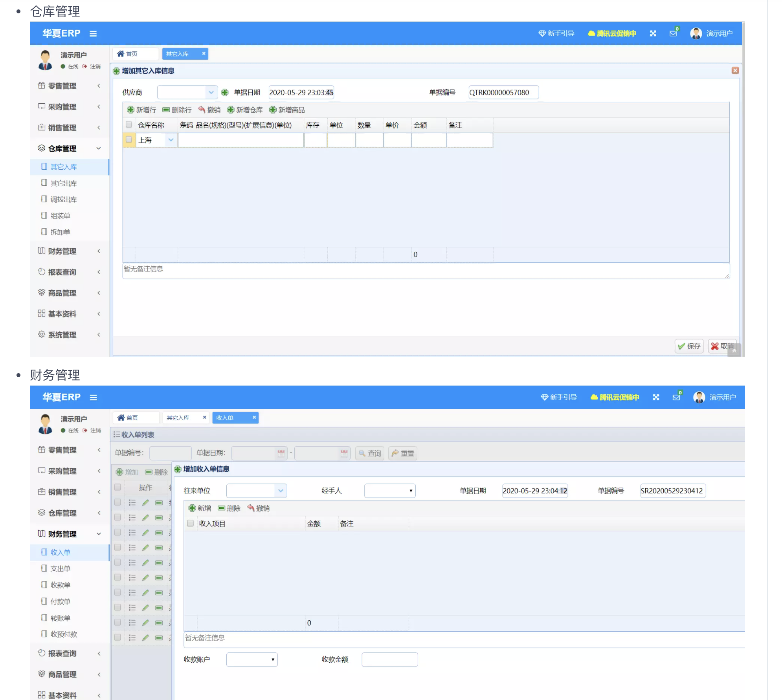Click 新增商品 icon in the grid toolbar

click(x=273, y=110)
